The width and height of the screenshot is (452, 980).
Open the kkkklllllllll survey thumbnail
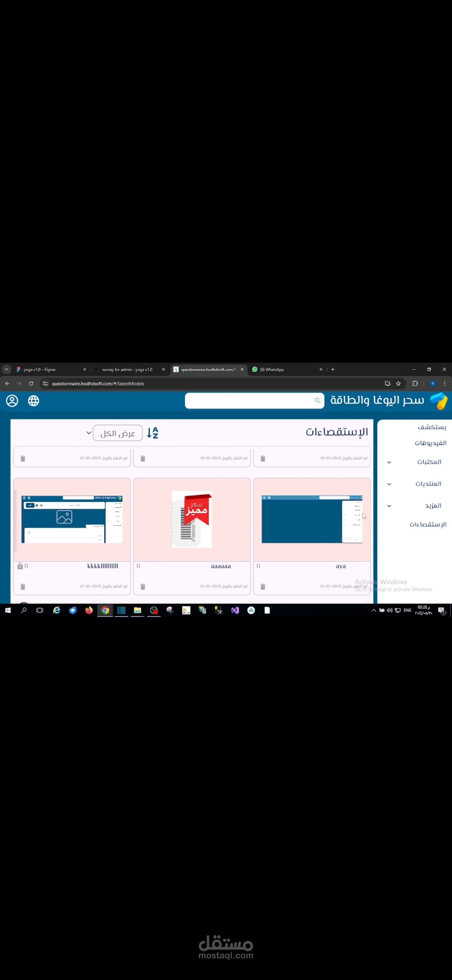[x=72, y=519]
